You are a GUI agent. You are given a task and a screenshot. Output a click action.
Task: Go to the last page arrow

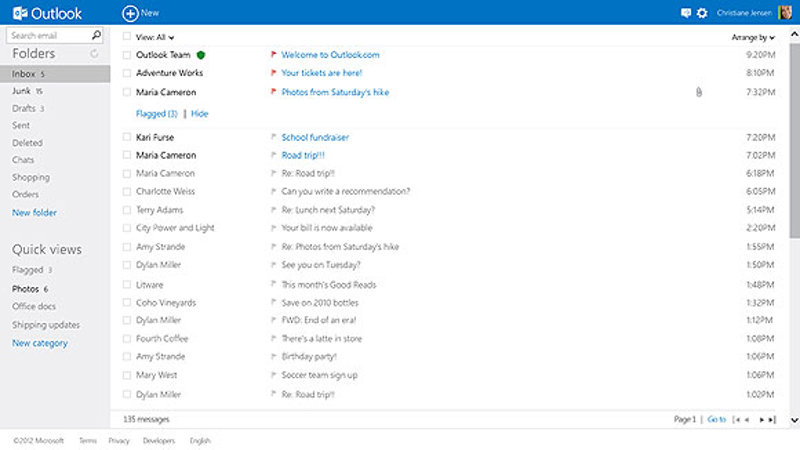[772, 420]
